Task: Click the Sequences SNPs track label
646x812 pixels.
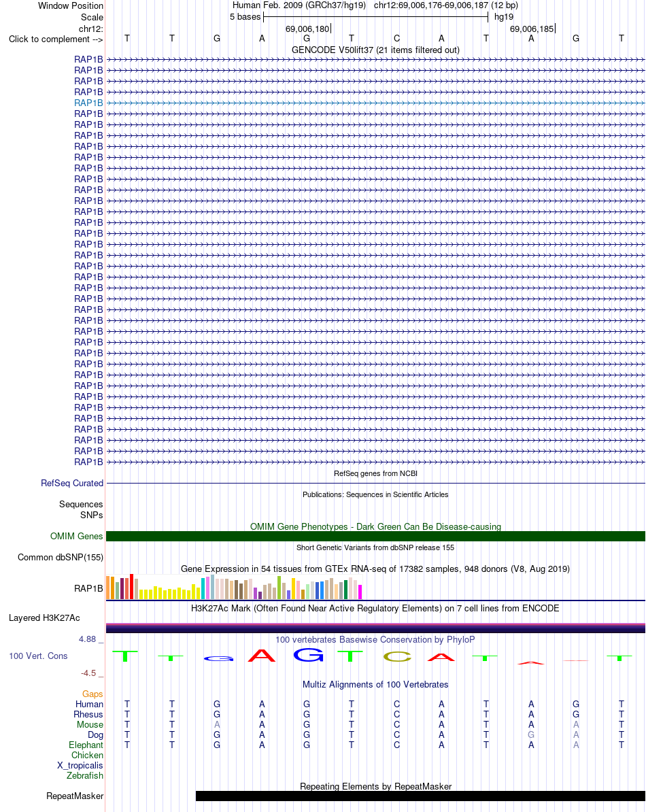Action: 81,509
